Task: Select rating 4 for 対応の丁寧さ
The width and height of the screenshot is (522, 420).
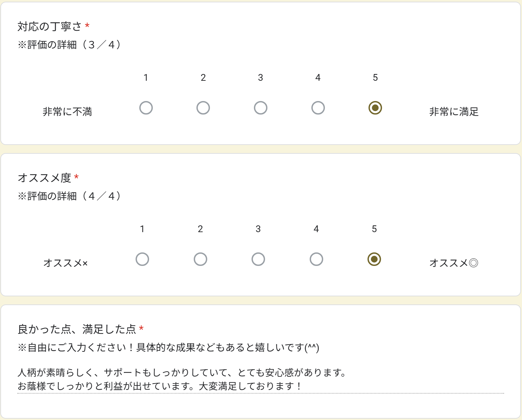Action: tap(318, 108)
